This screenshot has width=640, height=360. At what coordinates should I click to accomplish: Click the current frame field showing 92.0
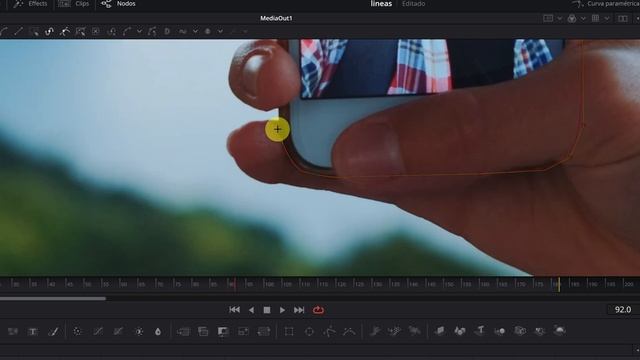pos(622,310)
